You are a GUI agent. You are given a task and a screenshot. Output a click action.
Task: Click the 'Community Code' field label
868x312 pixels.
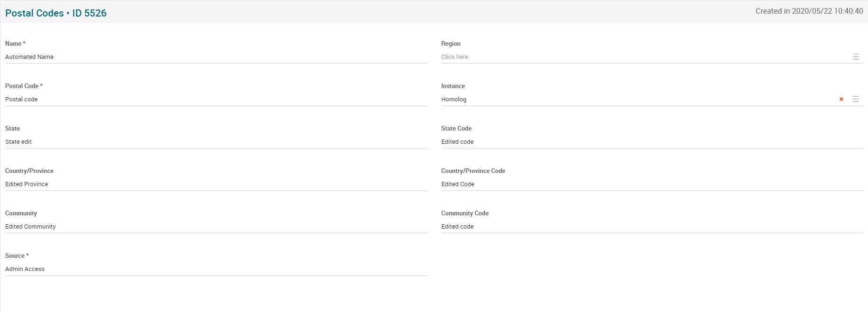[x=465, y=213]
